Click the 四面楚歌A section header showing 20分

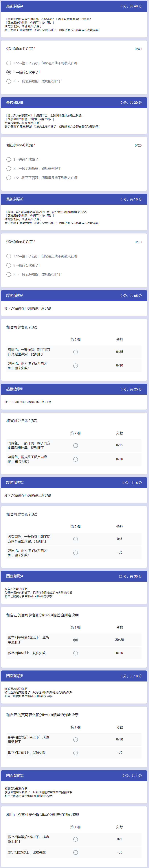click(74, 576)
